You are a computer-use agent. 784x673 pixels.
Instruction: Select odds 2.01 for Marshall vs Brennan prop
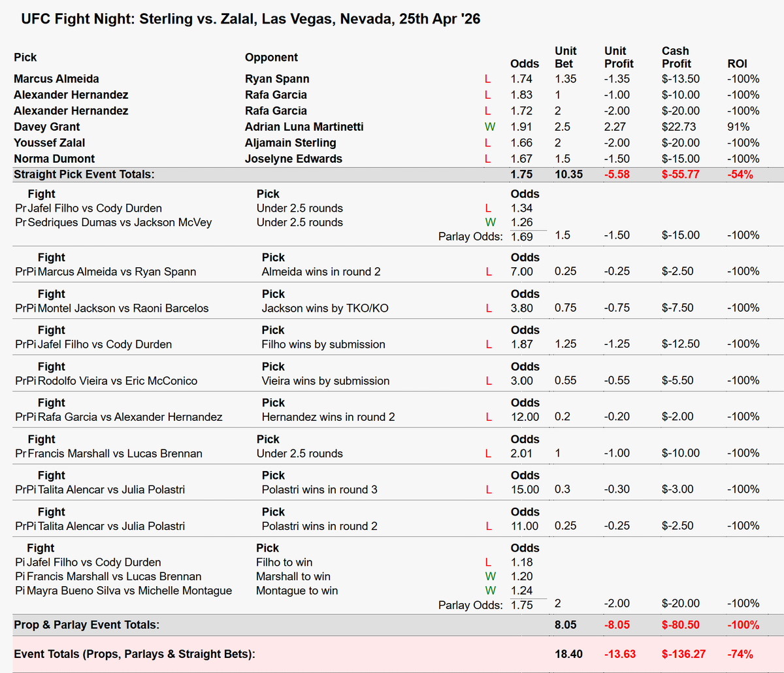521,453
